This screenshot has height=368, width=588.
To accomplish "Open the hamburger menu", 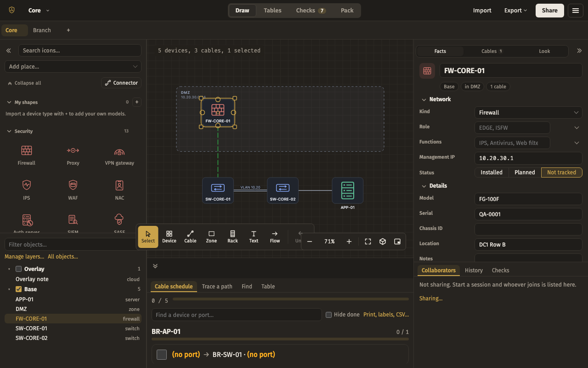I will [x=576, y=11].
